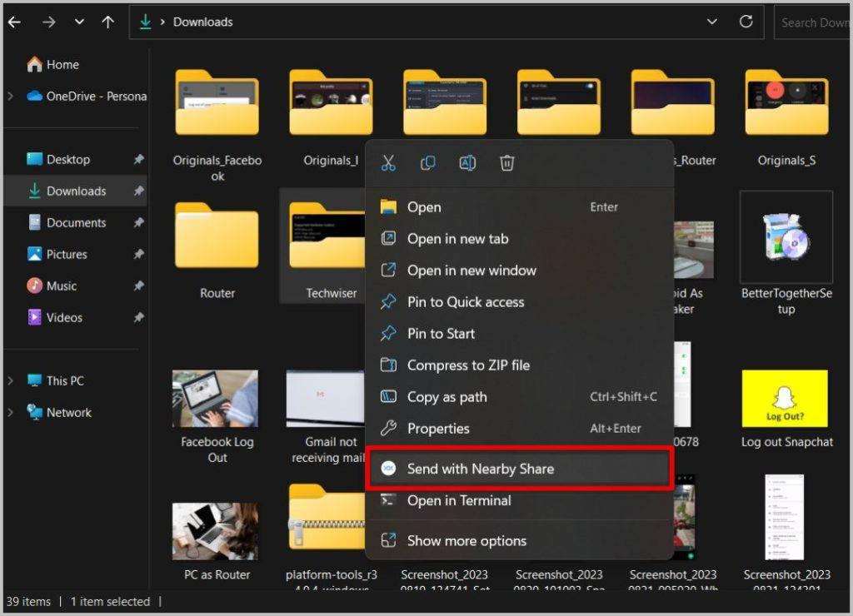
Task: Open OneDrive - Personal in sidebar
Action: click(x=87, y=97)
